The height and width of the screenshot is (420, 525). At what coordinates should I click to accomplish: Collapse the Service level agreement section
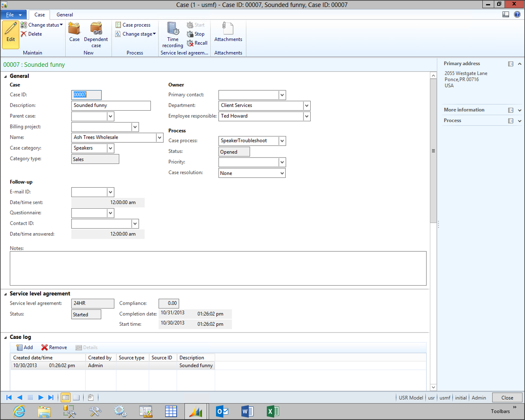[x=5, y=294]
